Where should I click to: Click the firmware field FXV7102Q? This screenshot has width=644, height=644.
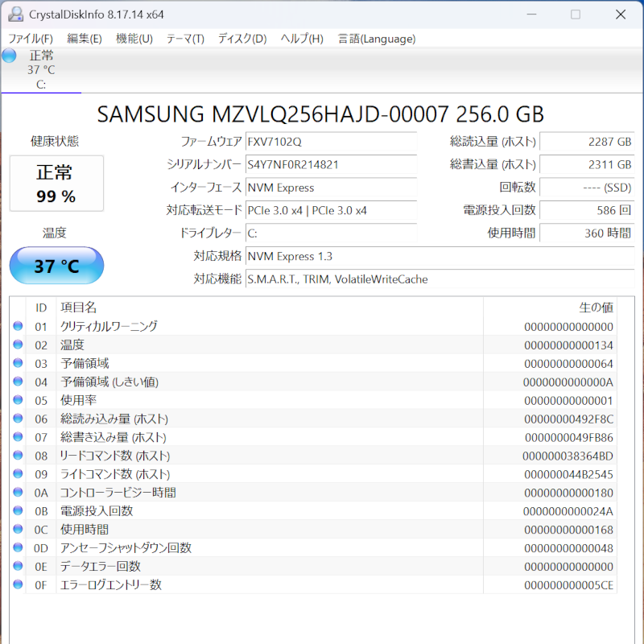click(331, 142)
